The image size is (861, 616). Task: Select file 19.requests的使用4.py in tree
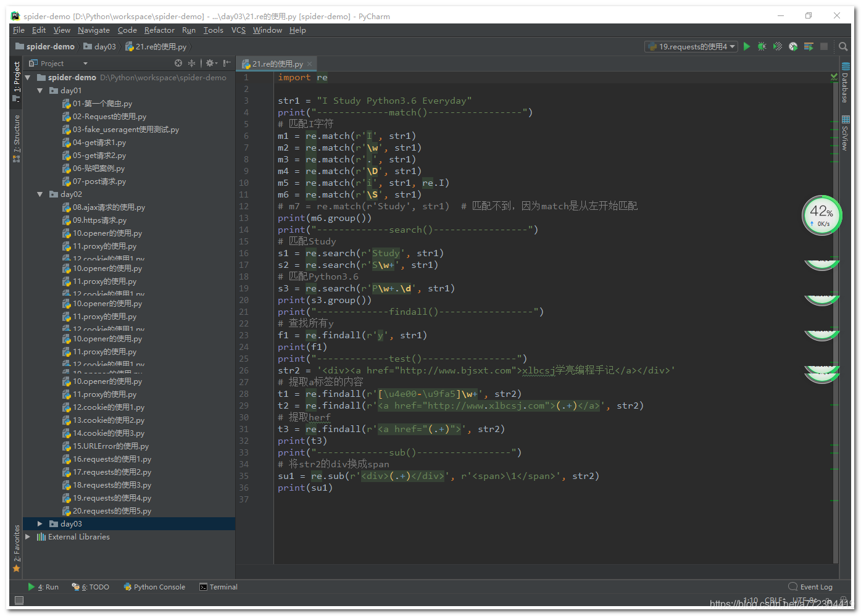coord(106,497)
